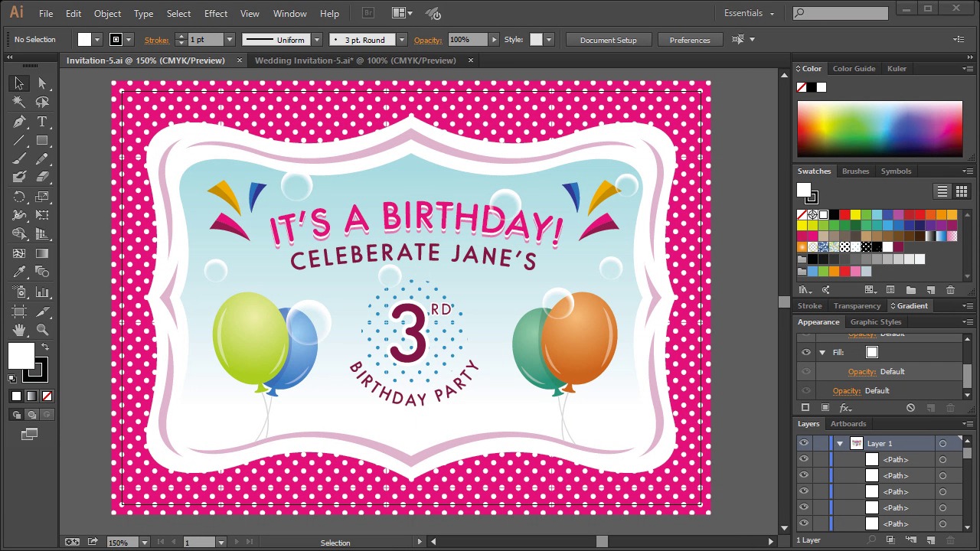Select the Pen tool
The height and width of the screenshot is (551, 980).
click(19, 122)
